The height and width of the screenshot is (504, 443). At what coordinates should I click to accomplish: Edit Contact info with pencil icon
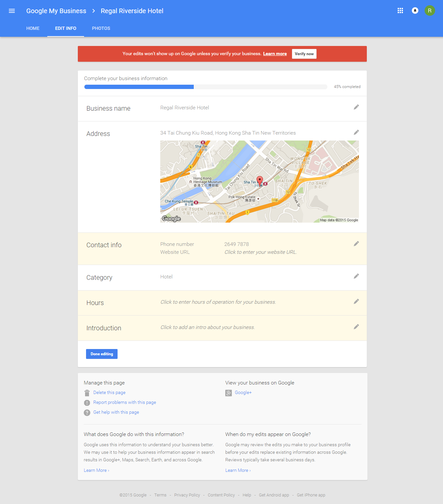pyautogui.click(x=356, y=244)
